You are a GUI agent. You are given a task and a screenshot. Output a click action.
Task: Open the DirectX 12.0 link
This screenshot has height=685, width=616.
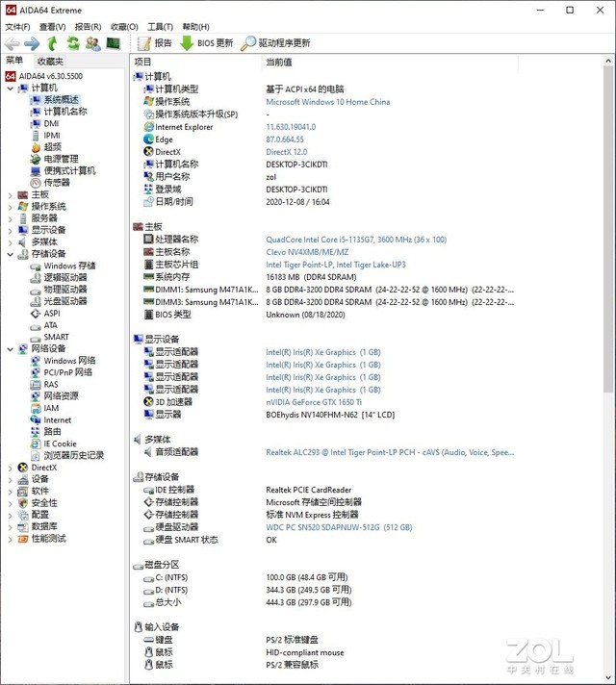pyautogui.click(x=287, y=152)
